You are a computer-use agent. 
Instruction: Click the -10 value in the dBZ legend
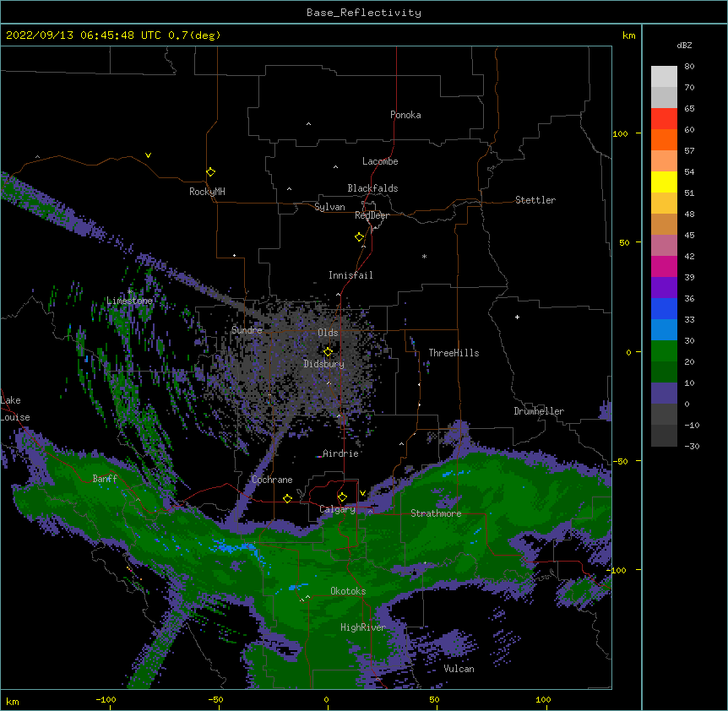coord(692,425)
